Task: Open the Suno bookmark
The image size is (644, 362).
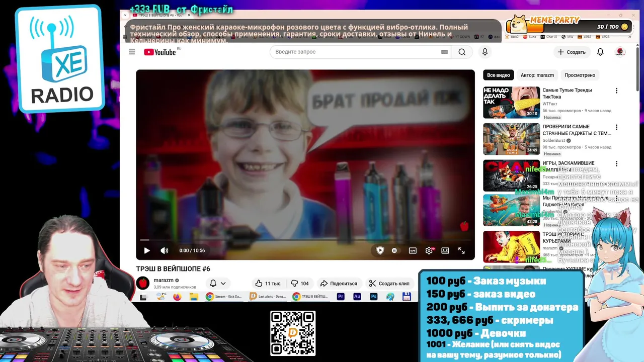Action: click(529, 37)
